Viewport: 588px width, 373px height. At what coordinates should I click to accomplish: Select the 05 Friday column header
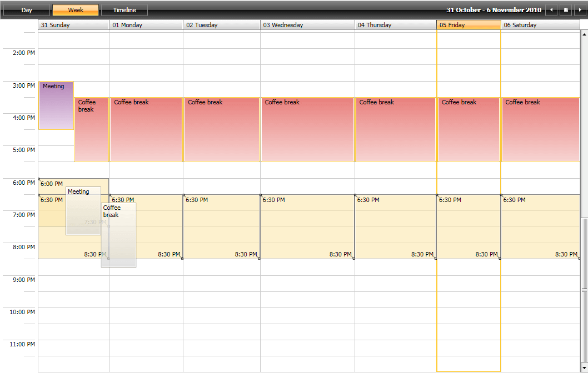(x=468, y=24)
